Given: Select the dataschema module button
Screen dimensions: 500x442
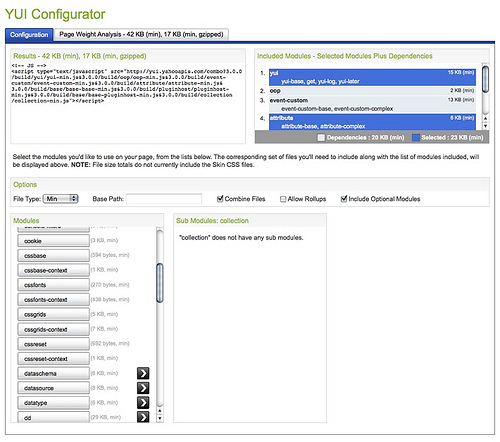Looking at the screenshot, I should click(x=53, y=373).
